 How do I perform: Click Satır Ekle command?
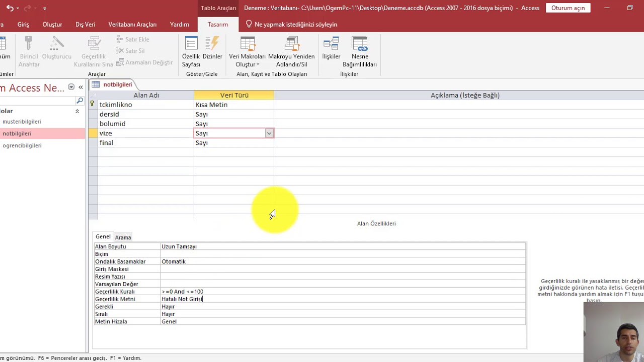(x=133, y=39)
